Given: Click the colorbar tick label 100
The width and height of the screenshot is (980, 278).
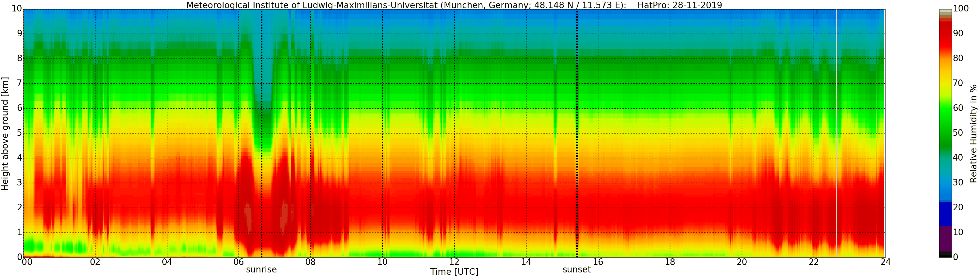Looking at the screenshot, I should pyautogui.click(x=961, y=9).
